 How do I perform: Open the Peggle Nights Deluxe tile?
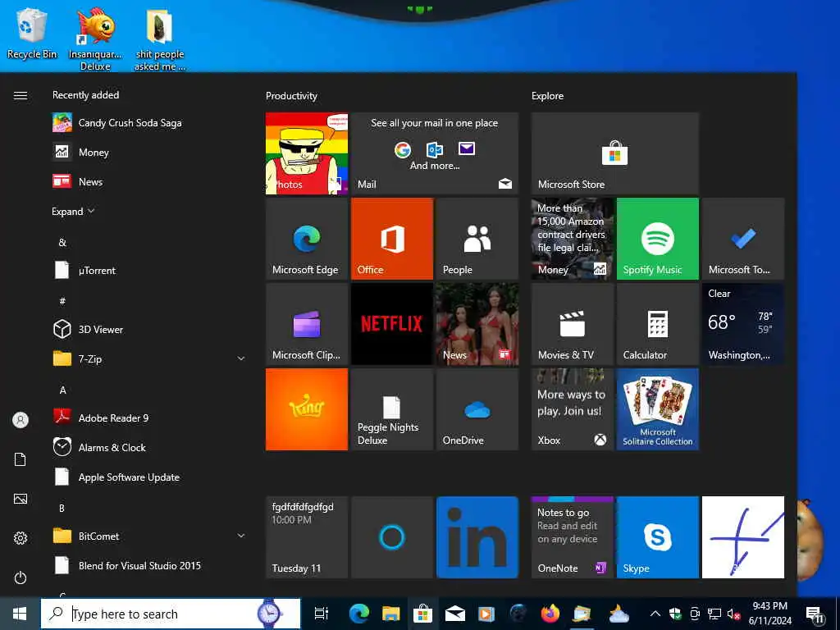pos(391,409)
